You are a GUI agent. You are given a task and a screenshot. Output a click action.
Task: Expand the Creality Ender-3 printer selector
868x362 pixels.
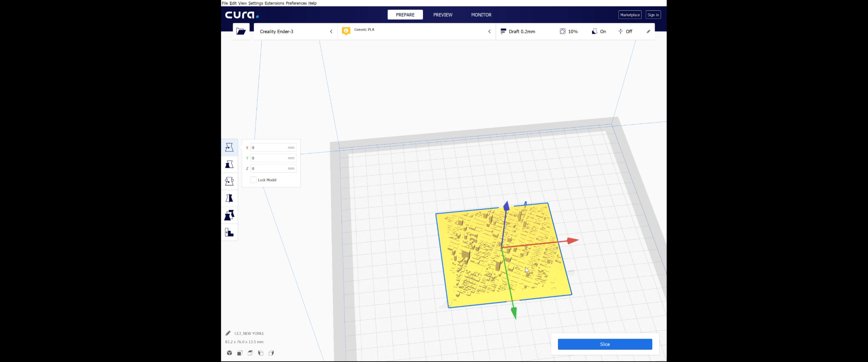pos(295,31)
